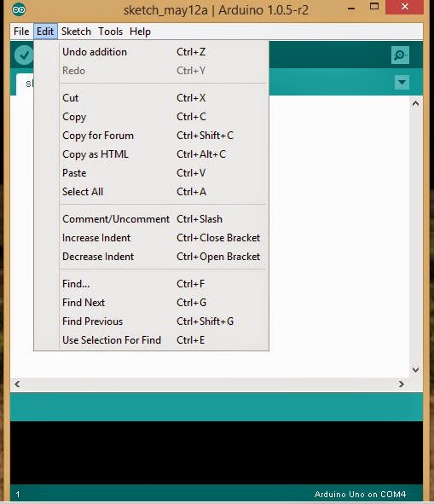Close the Arduino window

point(405,7)
